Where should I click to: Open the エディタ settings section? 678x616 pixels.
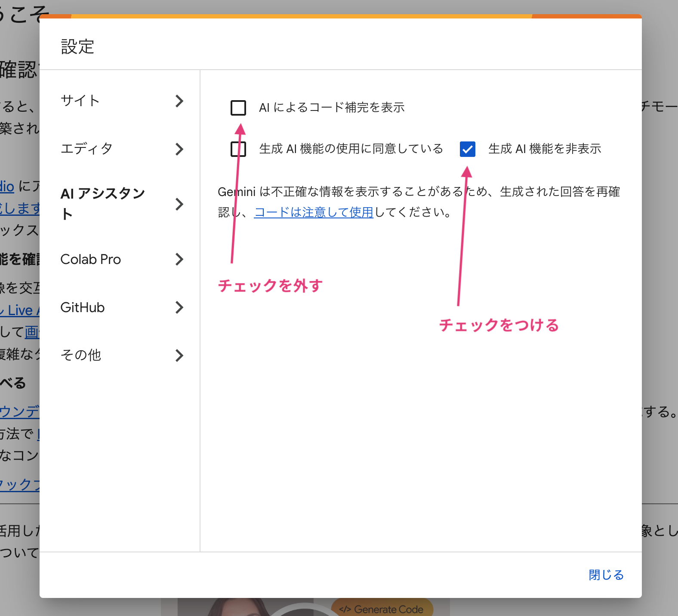tap(86, 149)
